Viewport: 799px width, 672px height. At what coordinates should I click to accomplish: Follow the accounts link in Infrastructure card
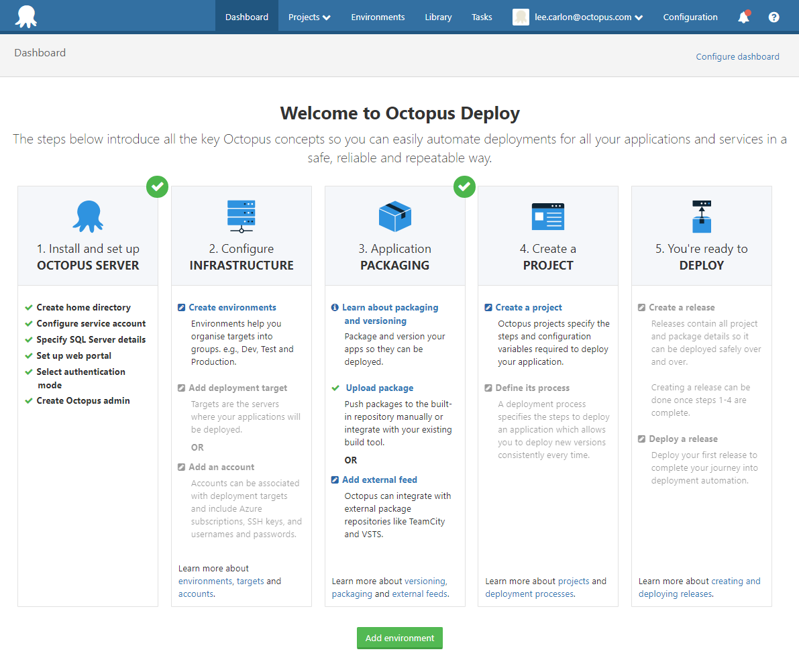click(x=196, y=594)
